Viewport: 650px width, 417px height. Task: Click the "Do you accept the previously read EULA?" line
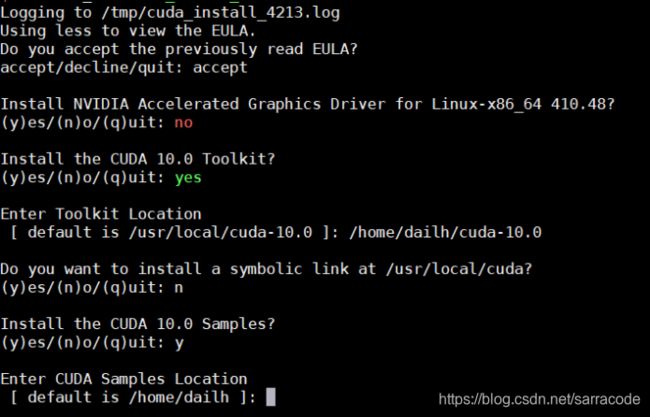(x=179, y=49)
